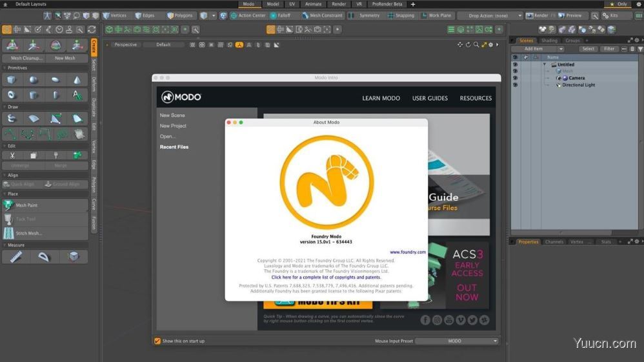
Task: Click the New Mesh button
Action: coord(65,58)
